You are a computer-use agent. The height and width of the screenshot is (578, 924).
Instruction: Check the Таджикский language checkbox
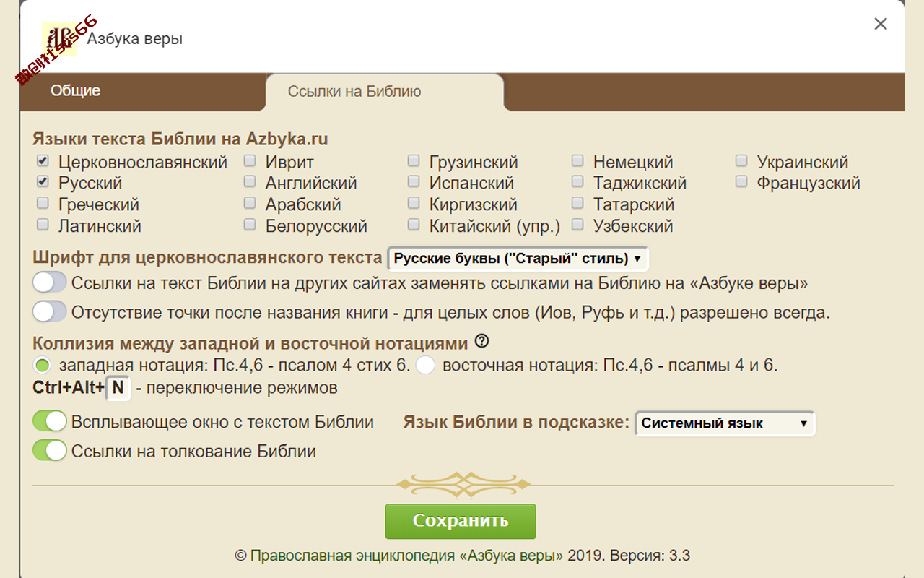coord(577,181)
